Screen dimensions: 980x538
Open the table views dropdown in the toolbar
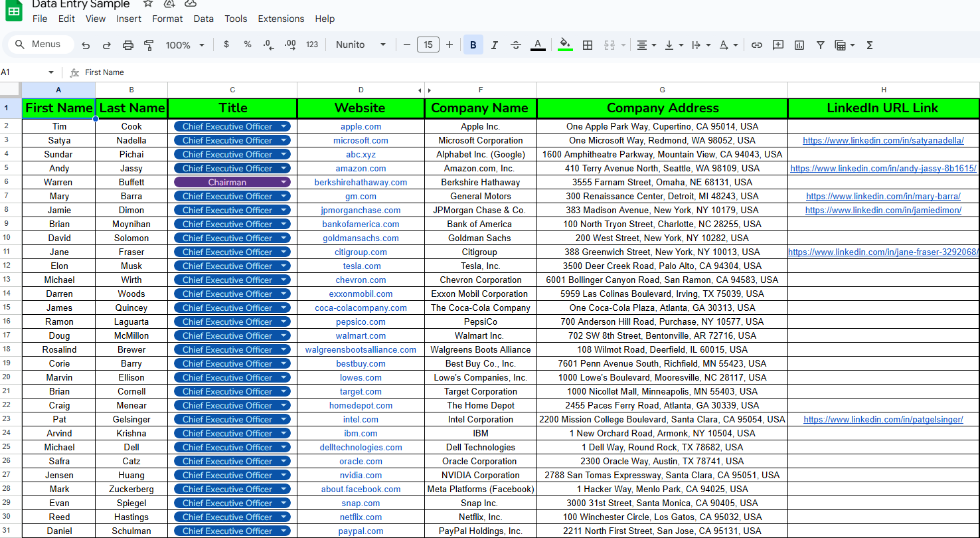(845, 45)
